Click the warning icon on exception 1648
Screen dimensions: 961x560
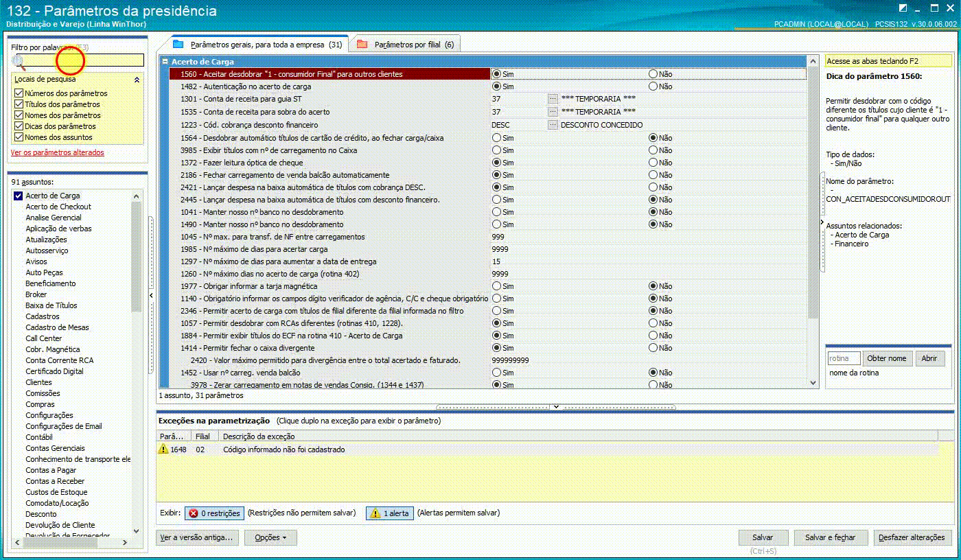click(x=163, y=449)
